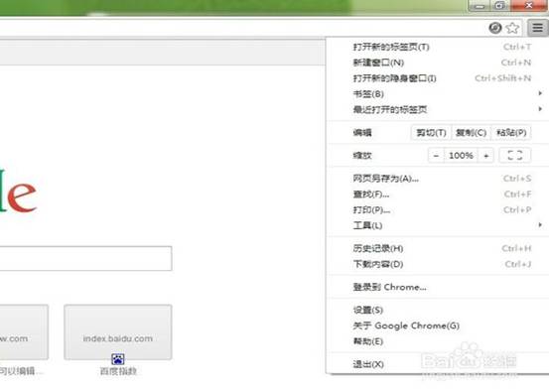The height and width of the screenshot is (392, 549).
Task: Open the index.baidu.com thumbnail
Action: coord(118,331)
